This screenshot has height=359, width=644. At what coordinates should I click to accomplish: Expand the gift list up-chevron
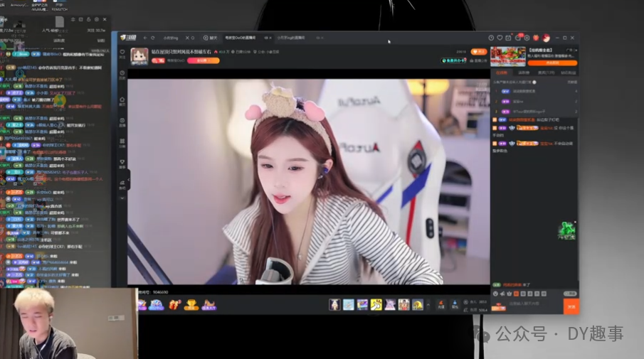[x=428, y=305]
